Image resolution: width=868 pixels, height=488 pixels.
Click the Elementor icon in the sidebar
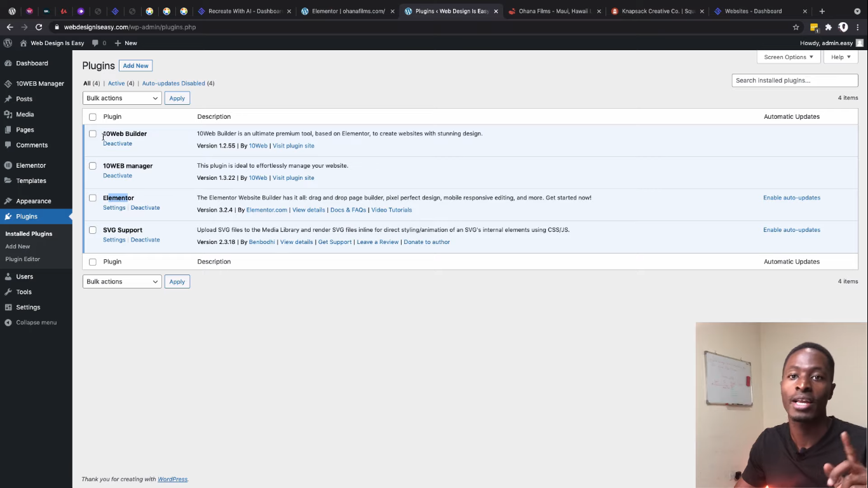(8, 165)
